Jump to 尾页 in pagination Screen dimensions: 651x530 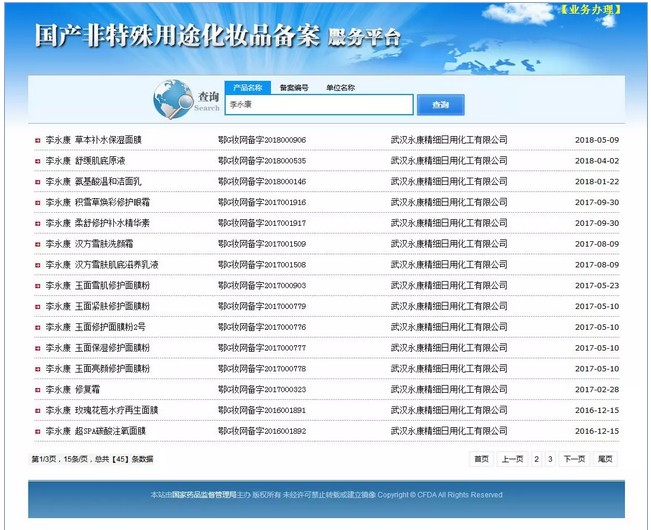tap(605, 459)
